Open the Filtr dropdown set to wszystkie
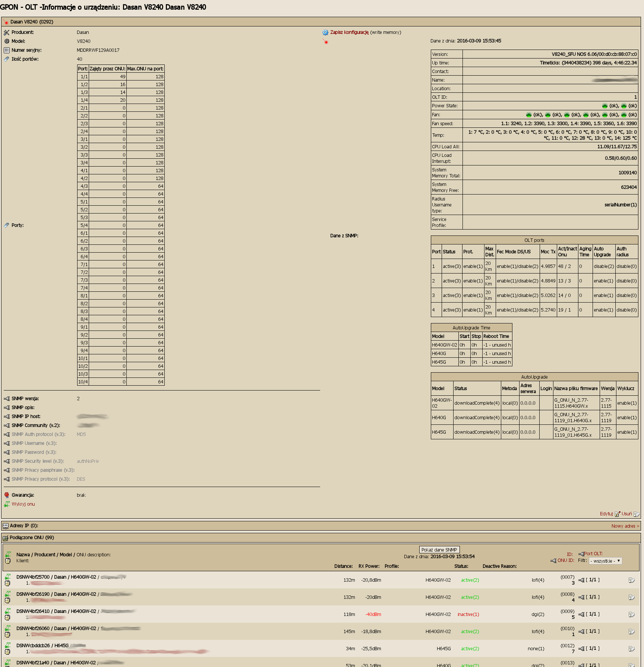The image size is (644, 667). pos(605,561)
